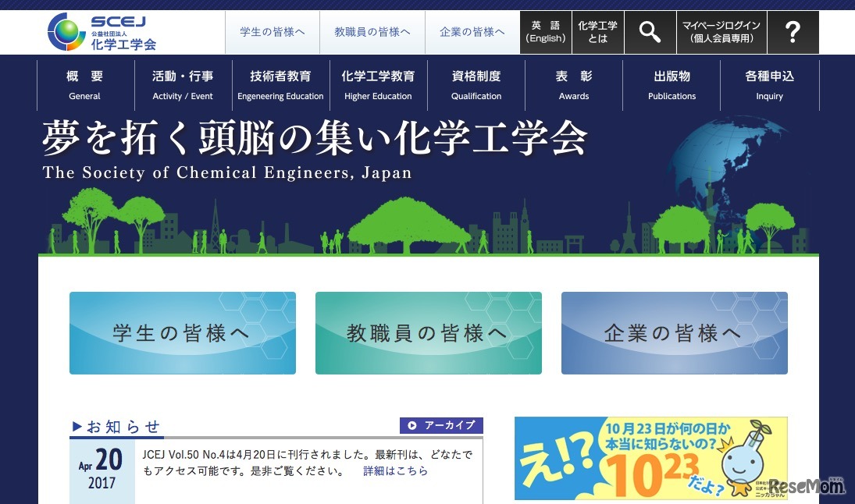
Task: Click the 化学工学会 logo text
Action: (123, 44)
